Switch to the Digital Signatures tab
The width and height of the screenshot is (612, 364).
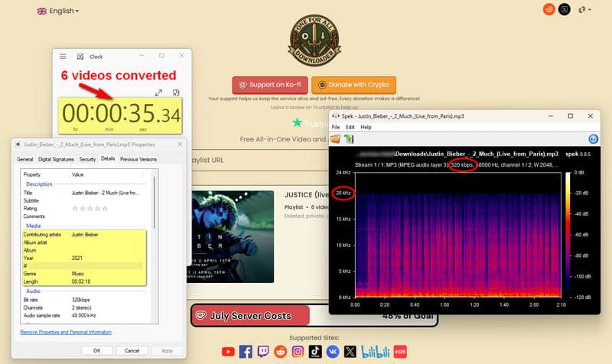coord(56,159)
